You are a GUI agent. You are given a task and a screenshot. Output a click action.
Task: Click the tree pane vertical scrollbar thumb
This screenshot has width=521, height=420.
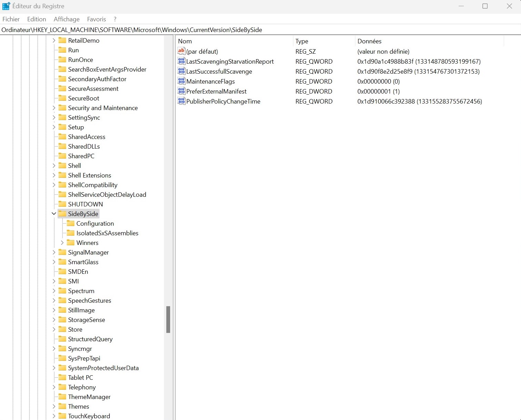[x=168, y=319]
